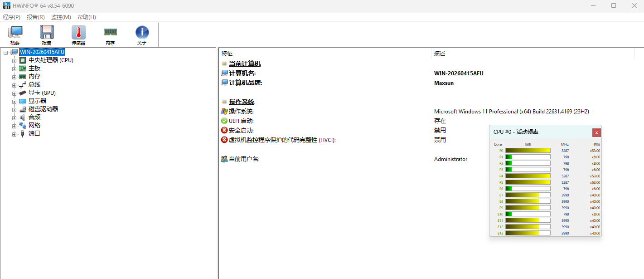The width and height of the screenshot is (644, 279).
Task: Click the 内存 memory module tree icon
Action: pyautogui.click(x=23, y=76)
